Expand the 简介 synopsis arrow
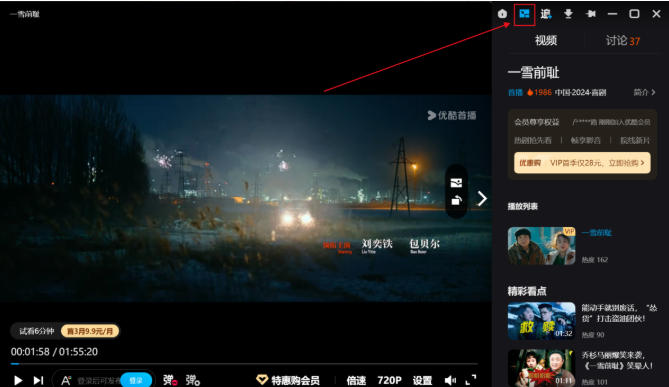 click(644, 93)
